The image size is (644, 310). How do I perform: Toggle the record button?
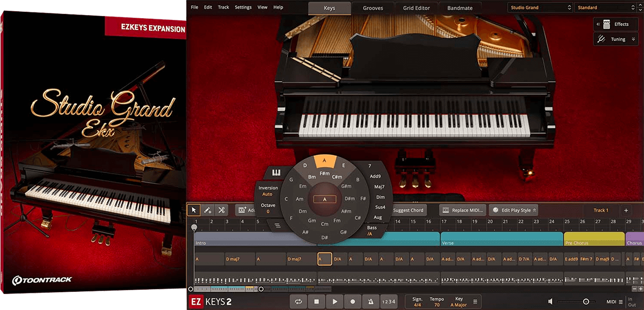[353, 301]
